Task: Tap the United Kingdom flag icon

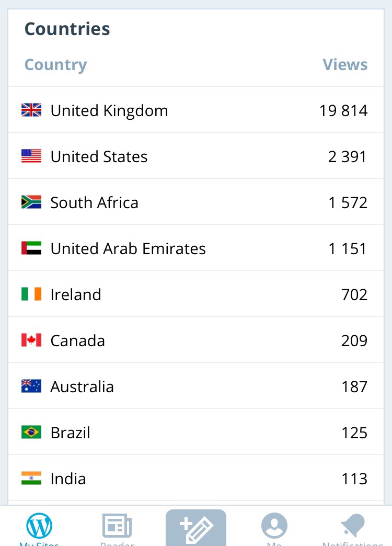Action: pyautogui.click(x=31, y=110)
